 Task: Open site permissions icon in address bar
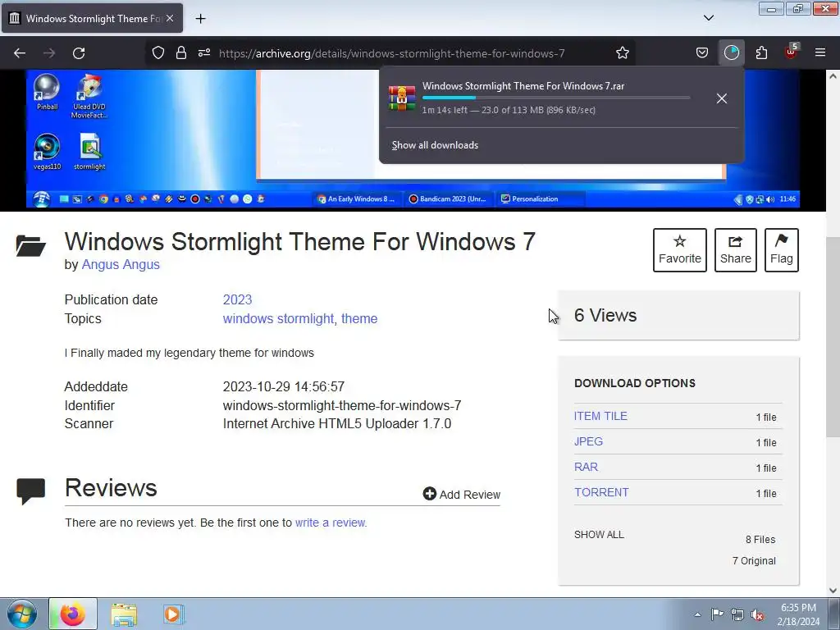click(x=204, y=52)
